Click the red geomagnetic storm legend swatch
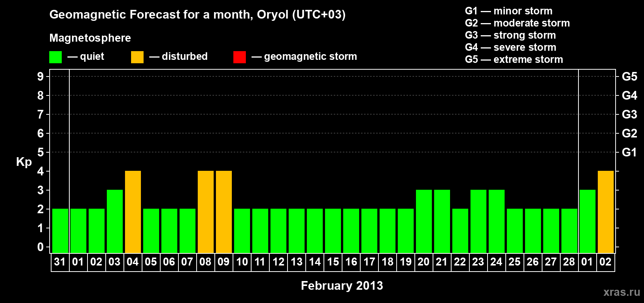Image resolution: width=644 pixels, height=303 pixels. [239, 57]
